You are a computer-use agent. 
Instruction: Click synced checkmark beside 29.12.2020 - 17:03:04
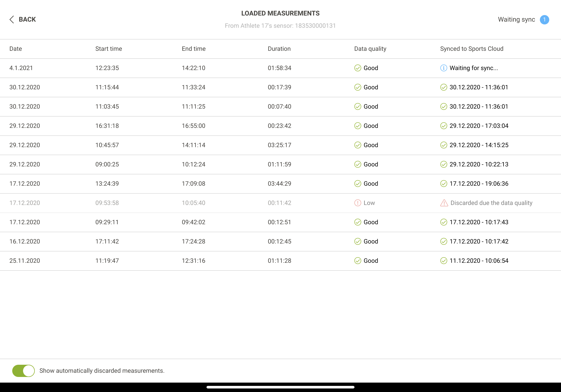point(444,126)
